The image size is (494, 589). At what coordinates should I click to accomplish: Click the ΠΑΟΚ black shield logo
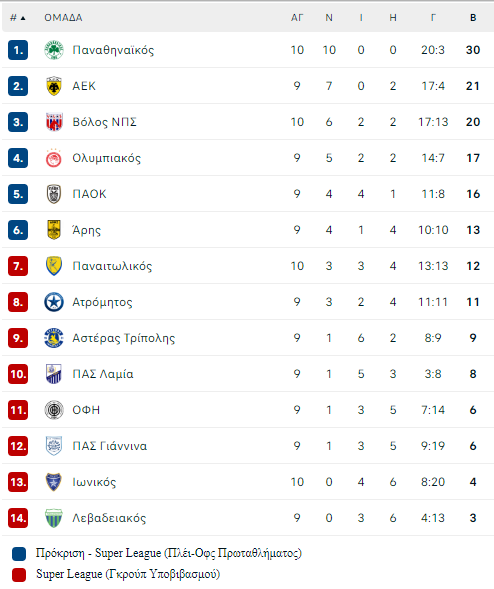54,194
